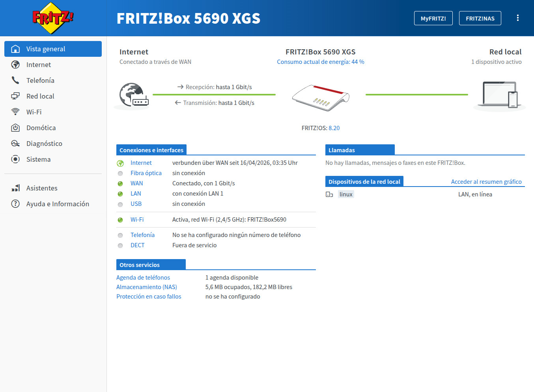Viewport: 534px width, 392px height.
Task: Click the device icon next to linux
Action: (329, 194)
